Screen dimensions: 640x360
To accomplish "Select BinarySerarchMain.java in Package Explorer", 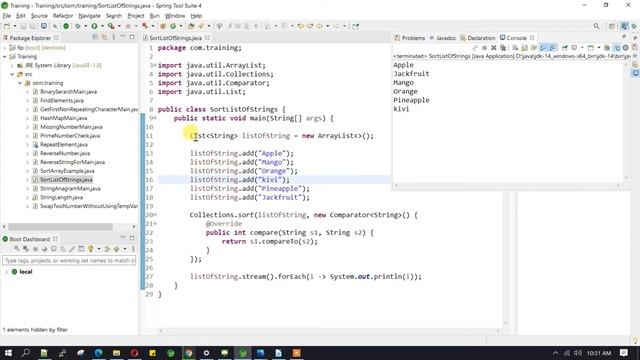I will pyautogui.click(x=69, y=91).
